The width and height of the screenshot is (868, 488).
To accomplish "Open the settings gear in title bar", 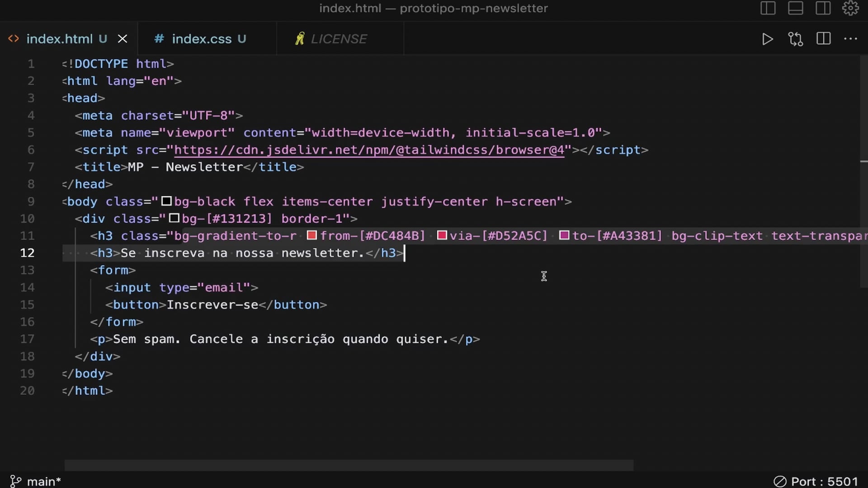I will (850, 8).
